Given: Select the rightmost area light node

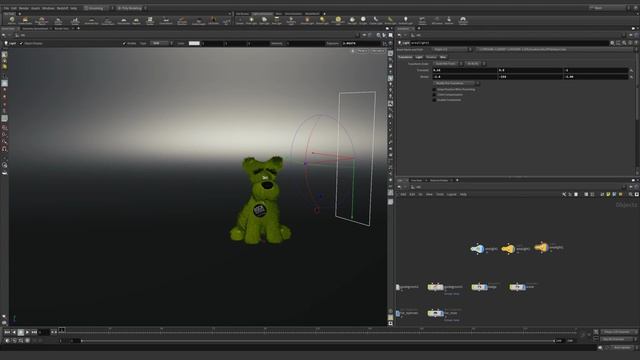Looking at the screenshot, I should click(x=541, y=247).
